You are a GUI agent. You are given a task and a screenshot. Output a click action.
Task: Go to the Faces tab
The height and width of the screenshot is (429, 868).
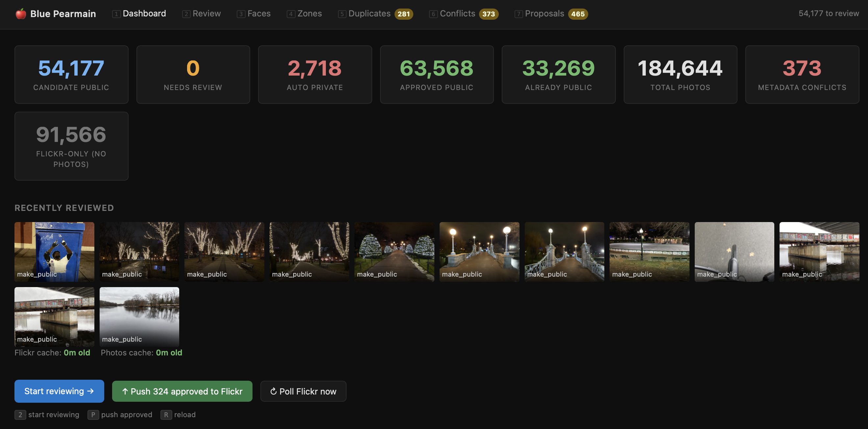click(254, 14)
